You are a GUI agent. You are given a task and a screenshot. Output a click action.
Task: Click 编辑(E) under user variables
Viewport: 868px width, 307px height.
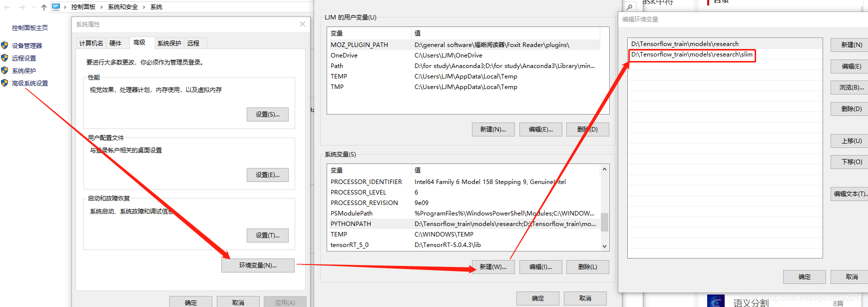coord(540,129)
